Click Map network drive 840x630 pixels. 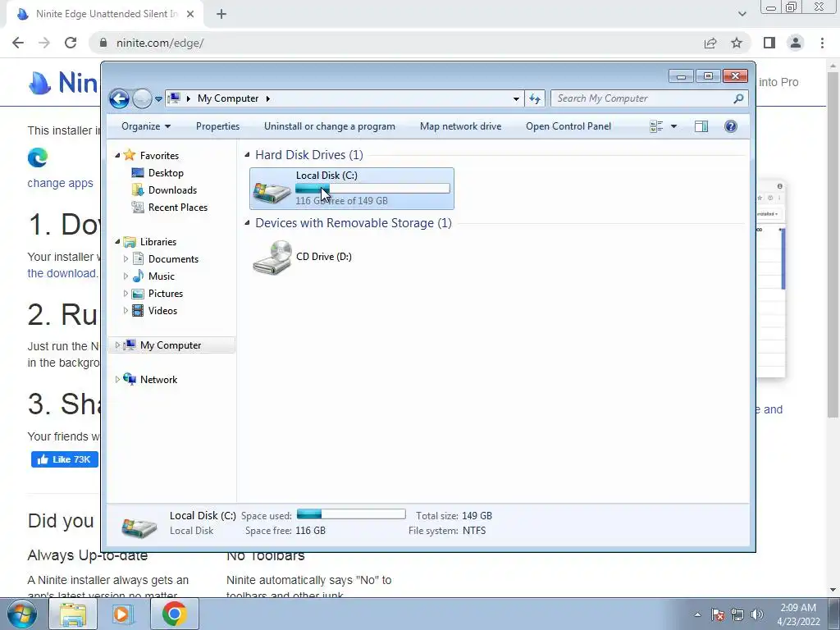[461, 126]
